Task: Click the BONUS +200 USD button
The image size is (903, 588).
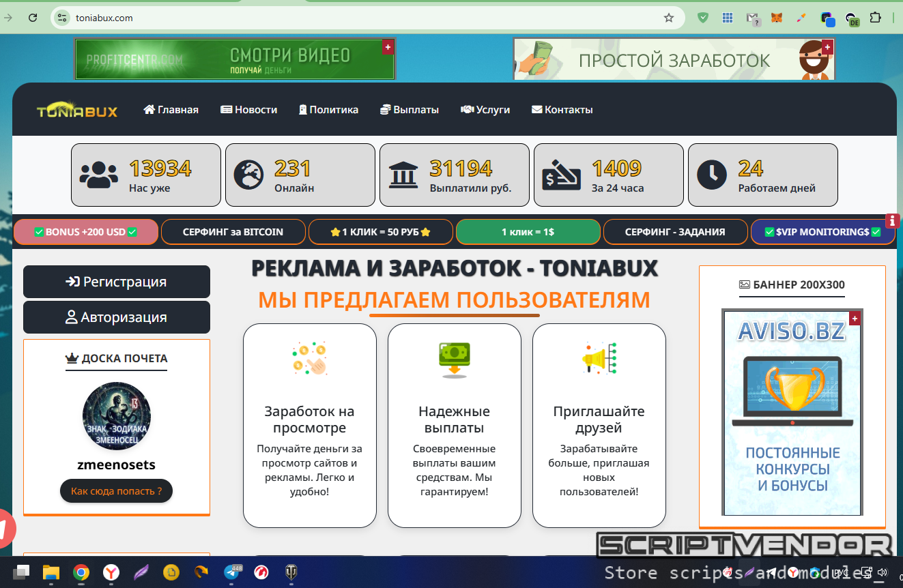Action: pyautogui.click(x=86, y=232)
